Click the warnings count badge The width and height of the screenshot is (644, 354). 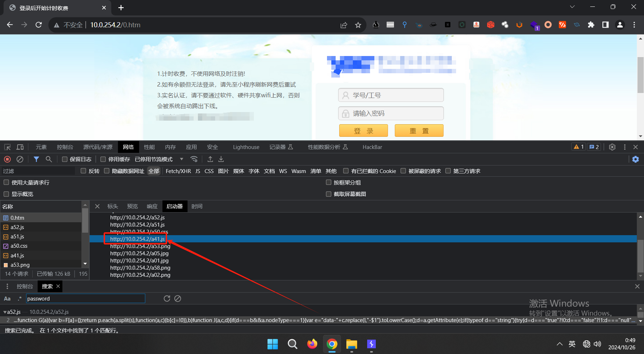(x=579, y=147)
